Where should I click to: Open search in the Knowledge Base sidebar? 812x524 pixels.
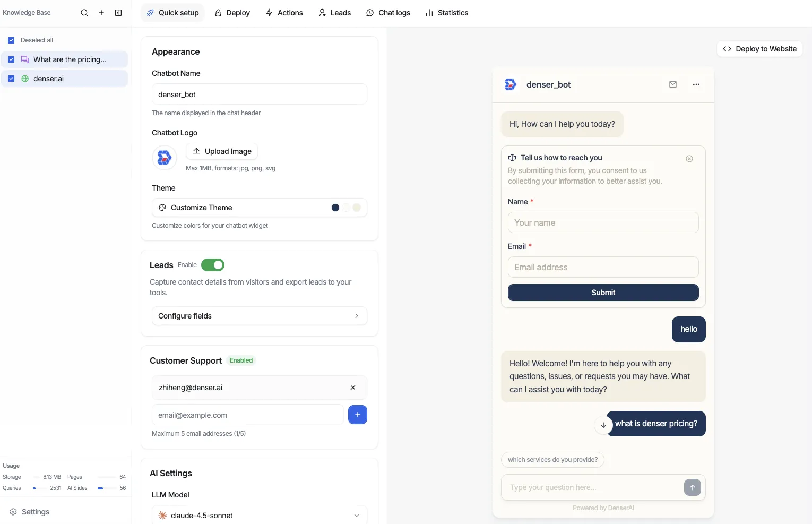tap(84, 13)
